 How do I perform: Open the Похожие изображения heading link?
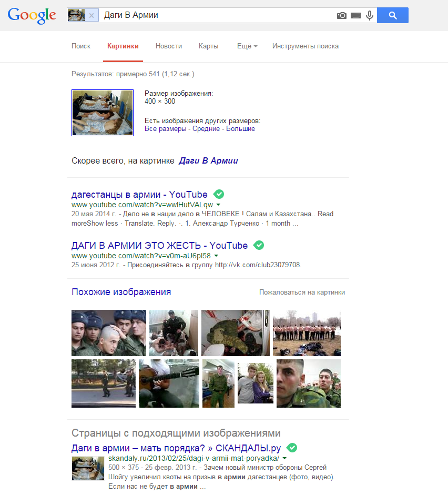(121, 292)
